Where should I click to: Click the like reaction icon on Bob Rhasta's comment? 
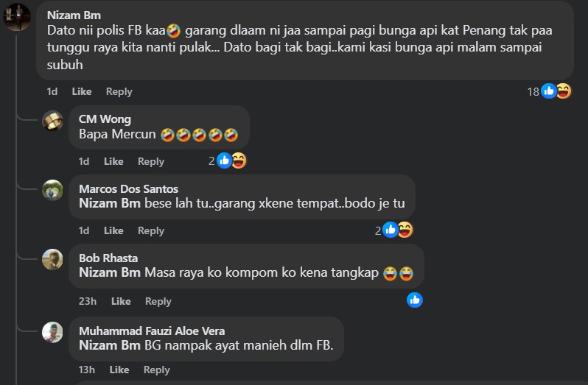coord(415,300)
